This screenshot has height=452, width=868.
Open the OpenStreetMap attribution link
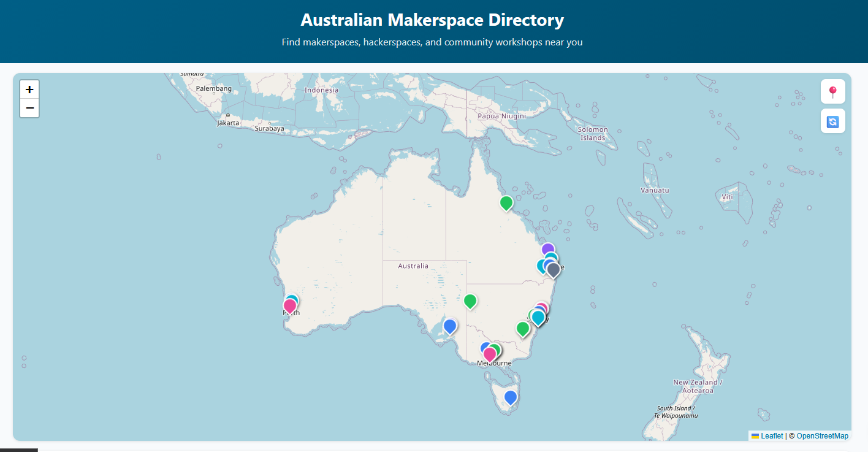(x=822, y=436)
